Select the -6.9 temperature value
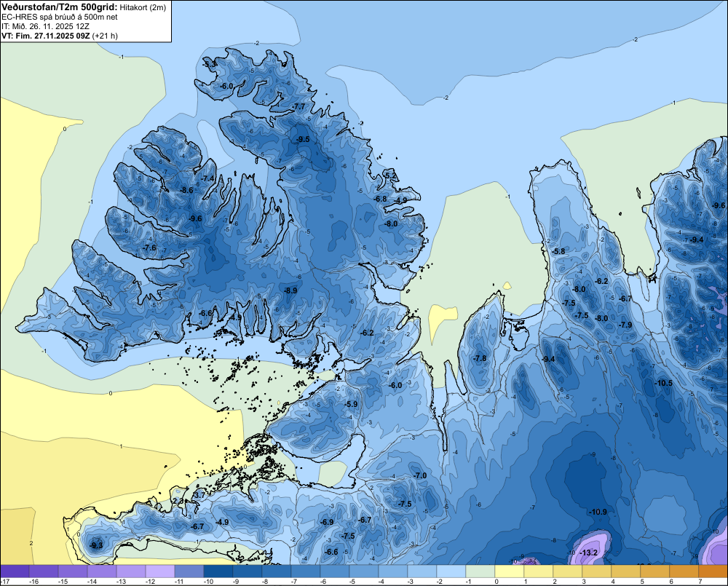Screen dimensions: 728x586 point(327,522)
